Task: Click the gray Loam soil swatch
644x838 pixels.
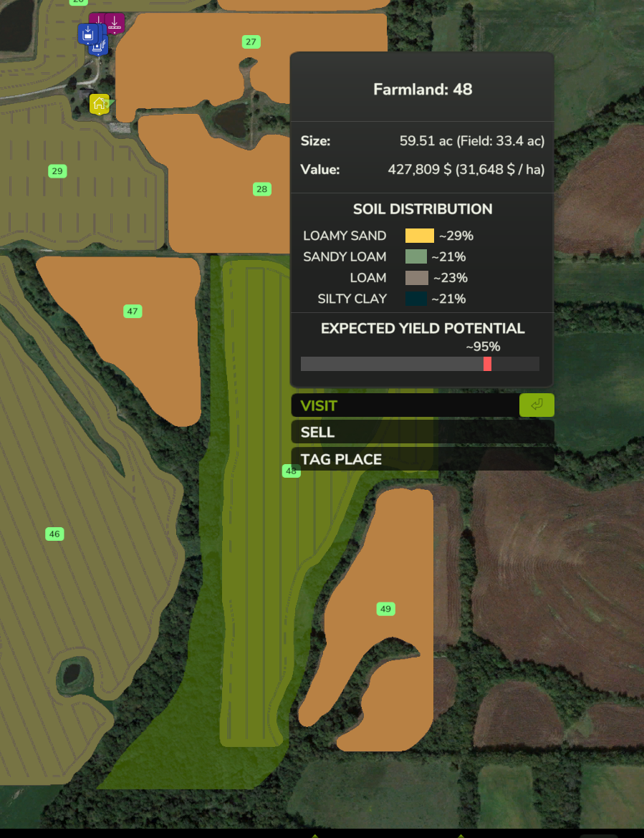Action: (x=416, y=278)
